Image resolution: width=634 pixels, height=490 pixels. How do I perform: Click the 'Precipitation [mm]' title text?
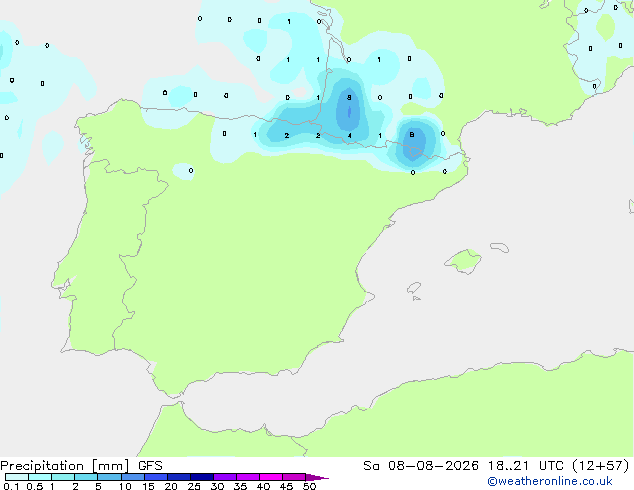pyautogui.click(x=65, y=466)
